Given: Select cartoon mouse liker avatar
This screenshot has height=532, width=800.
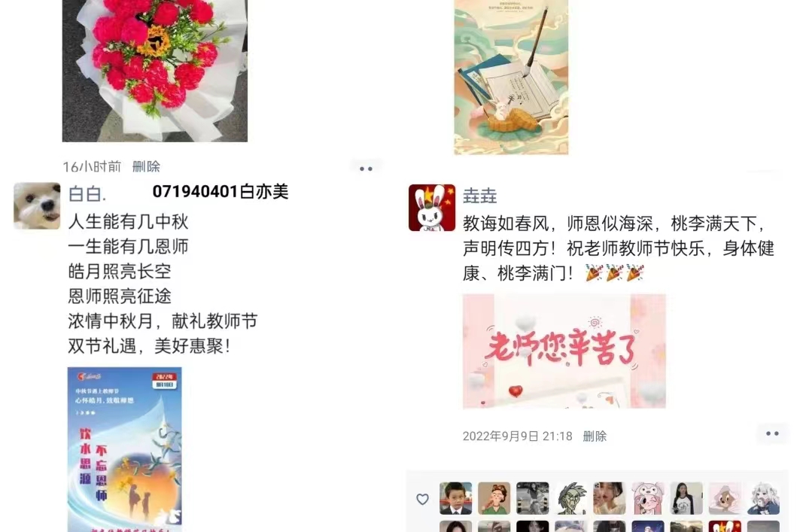Looking at the screenshot, I should 725,498.
